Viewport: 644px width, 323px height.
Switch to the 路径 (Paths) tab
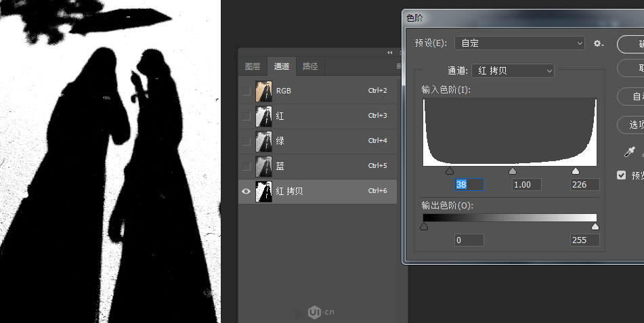click(x=310, y=66)
